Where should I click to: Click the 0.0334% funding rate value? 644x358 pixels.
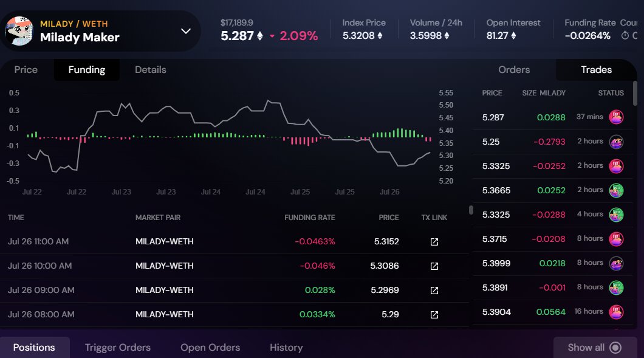tap(317, 314)
